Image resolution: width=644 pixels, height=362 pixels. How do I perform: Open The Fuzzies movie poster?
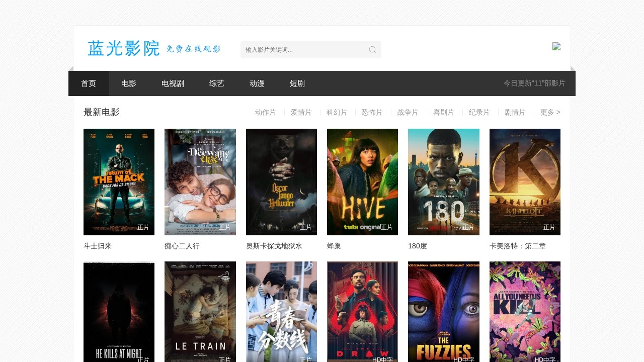point(443,312)
